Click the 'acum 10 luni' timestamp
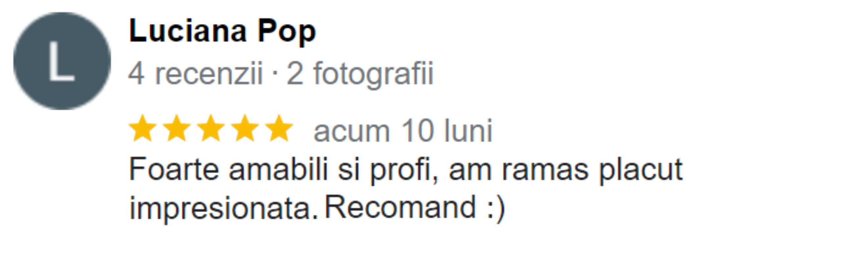 (403, 131)
